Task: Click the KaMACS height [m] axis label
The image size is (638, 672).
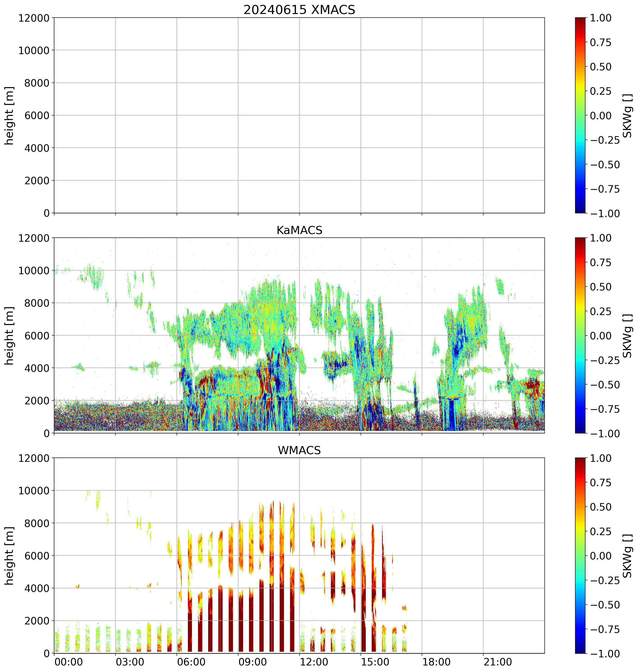Action: (x=9, y=335)
